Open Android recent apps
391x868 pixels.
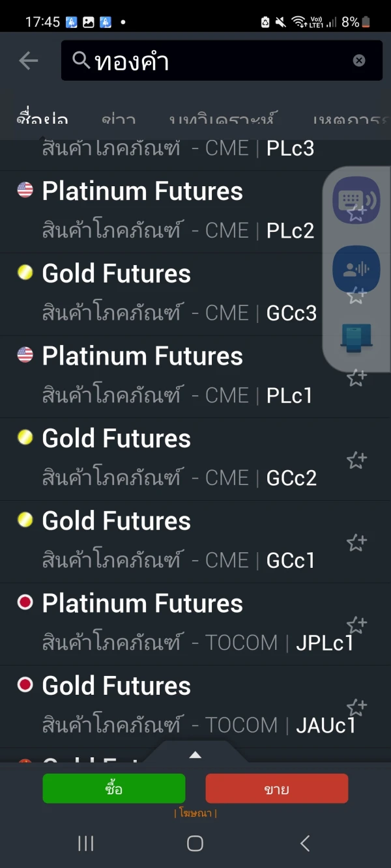click(86, 843)
